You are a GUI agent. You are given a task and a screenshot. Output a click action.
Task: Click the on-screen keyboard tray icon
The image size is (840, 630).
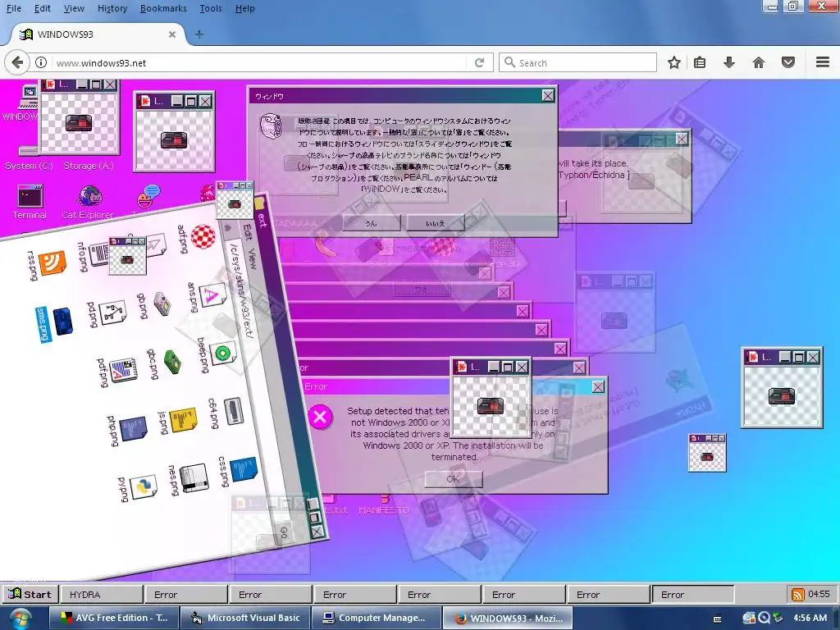(717, 619)
